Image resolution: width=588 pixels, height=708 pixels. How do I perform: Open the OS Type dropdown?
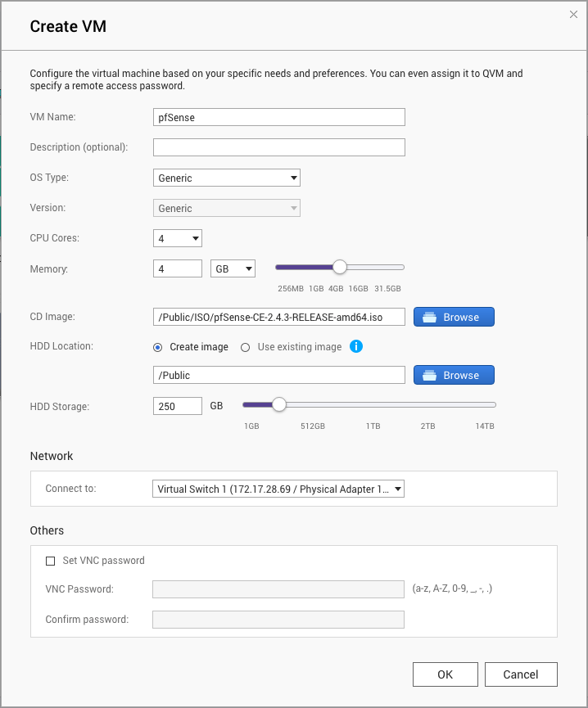point(227,178)
